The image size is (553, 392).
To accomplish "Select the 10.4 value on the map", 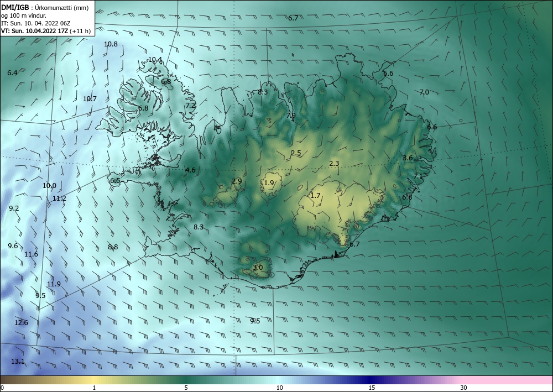I will tap(155, 59).
